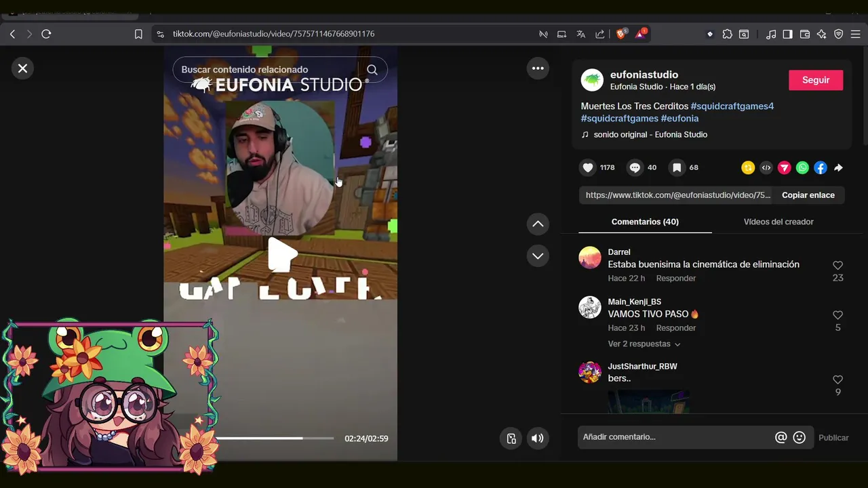This screenshot has width=868, height=488.
Task: Like Darrel's comment
Action: pos(837,266)
